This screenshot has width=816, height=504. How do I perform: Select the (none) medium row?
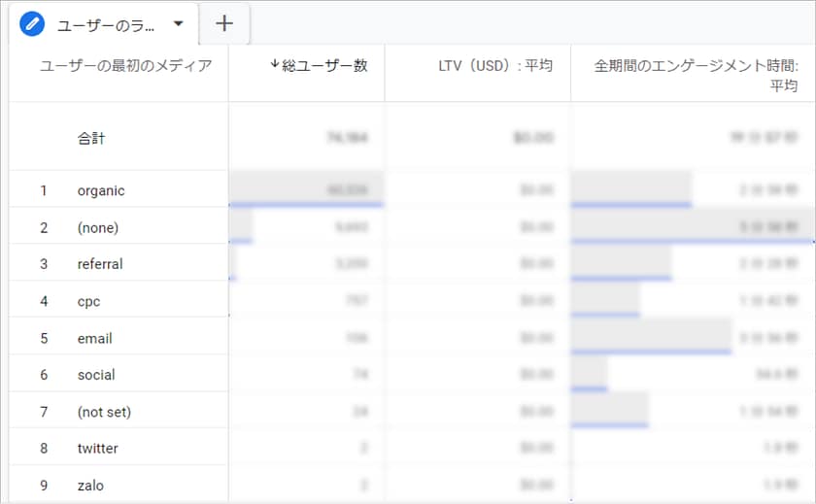point(96,227)
